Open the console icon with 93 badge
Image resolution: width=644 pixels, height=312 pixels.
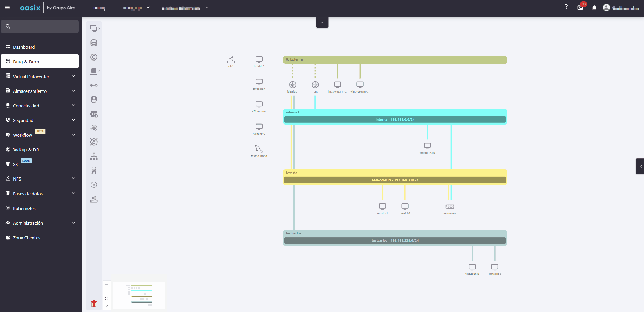point(580,8)
